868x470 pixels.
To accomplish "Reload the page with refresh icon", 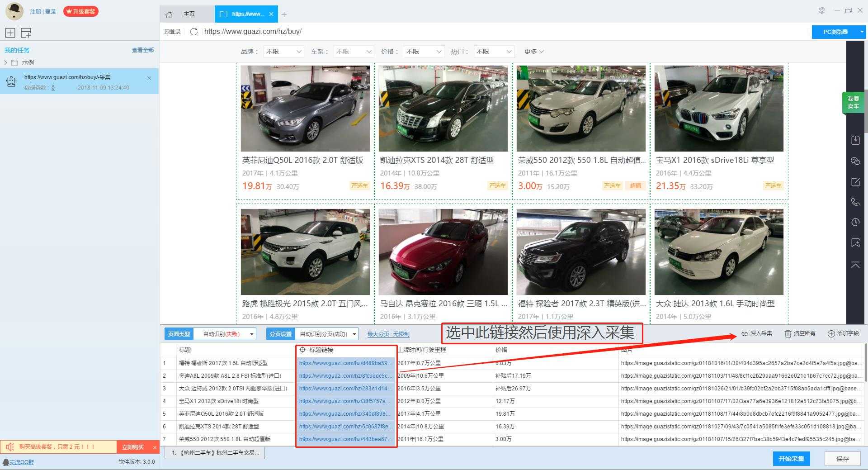I will pyautogui.click(x=194, y=32).
